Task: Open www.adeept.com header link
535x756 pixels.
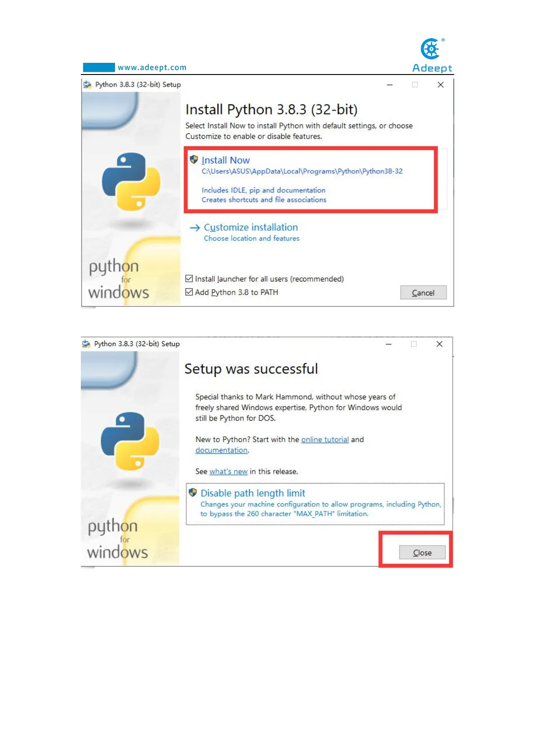Action: pos(152,67)
